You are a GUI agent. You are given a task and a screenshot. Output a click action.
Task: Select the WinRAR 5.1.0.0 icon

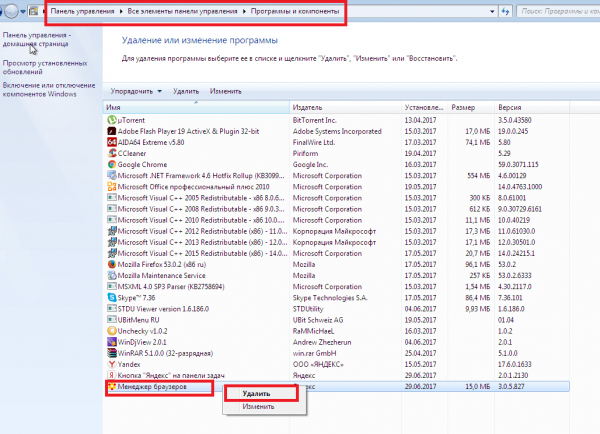click(x=110, y=351)
